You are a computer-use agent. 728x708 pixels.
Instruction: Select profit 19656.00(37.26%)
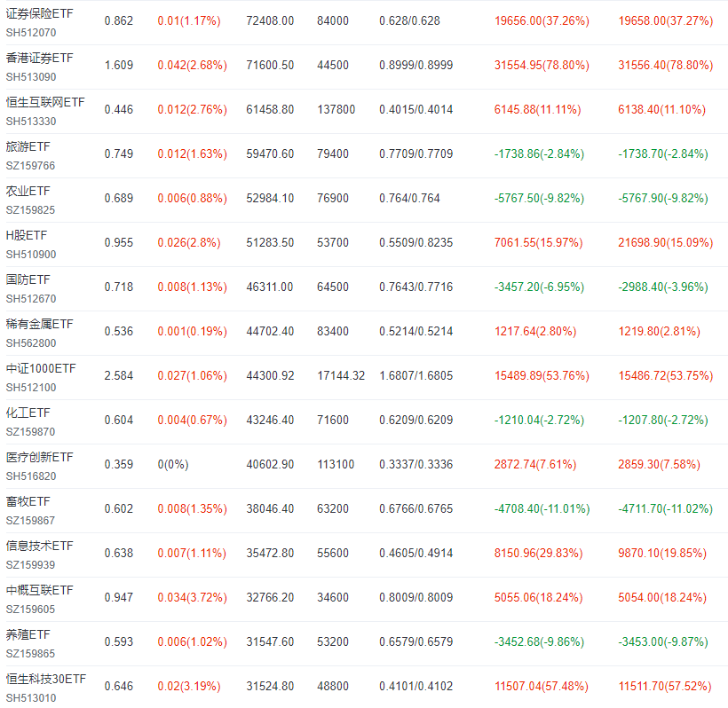coord(542,21)
